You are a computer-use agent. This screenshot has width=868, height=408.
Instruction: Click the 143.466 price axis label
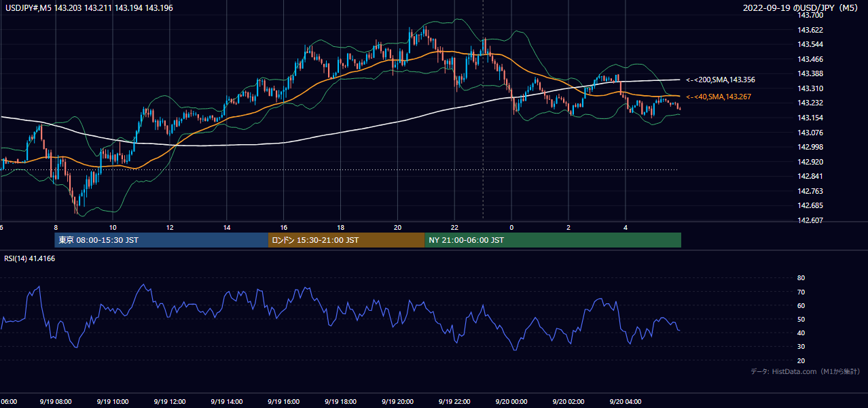click(811, 59)
